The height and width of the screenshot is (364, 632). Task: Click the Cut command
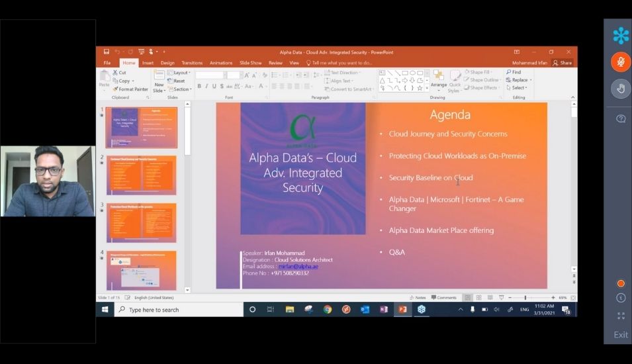(120, 73)
